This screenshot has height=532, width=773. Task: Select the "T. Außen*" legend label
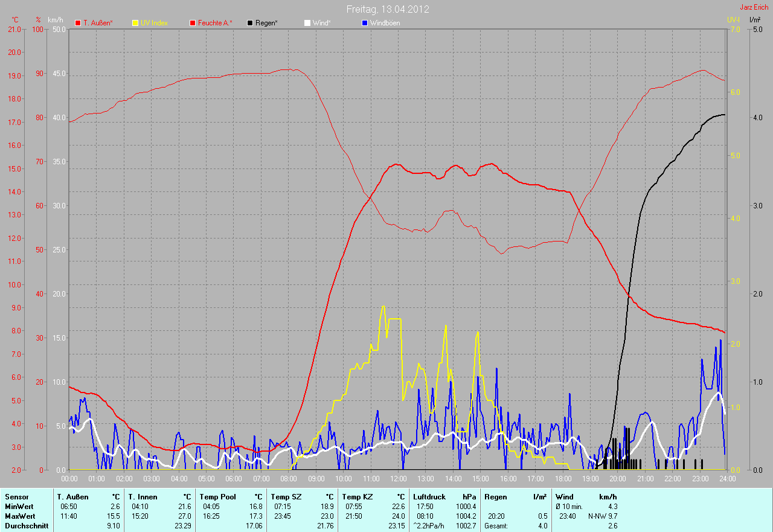coord(98,23)
